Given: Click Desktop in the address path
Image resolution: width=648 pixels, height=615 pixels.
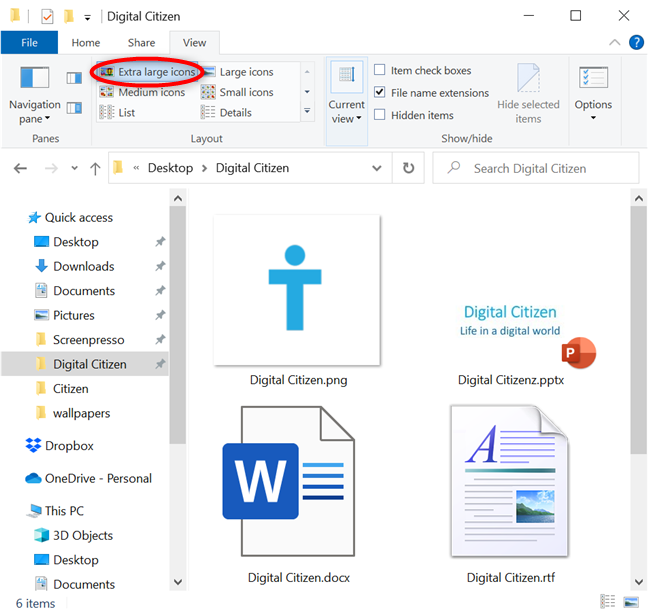Looking at the screenshot, I should (170, 168).
